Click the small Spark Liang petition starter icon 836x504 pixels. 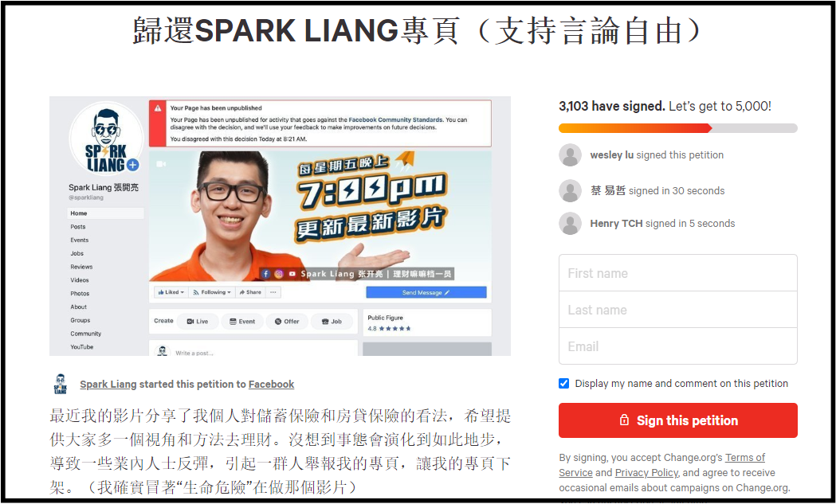point(61,384)
